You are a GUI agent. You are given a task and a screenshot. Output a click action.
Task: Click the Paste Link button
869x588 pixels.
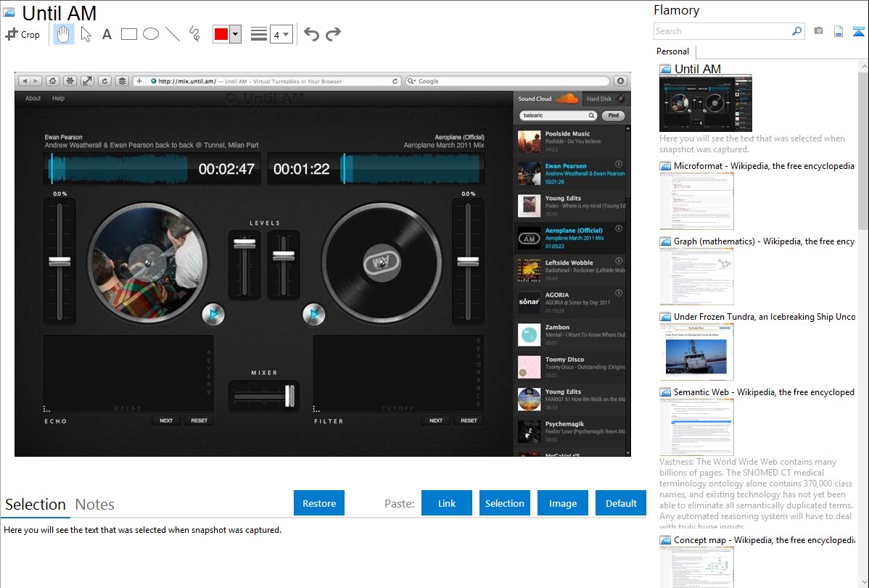[447, 503]
